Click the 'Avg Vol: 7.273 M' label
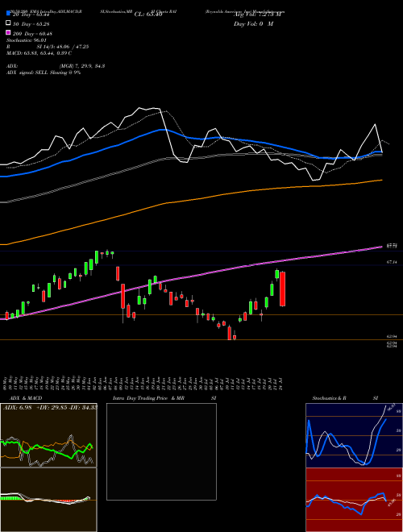This screenshot has width=403, height=532. click(x=257, y=15)
